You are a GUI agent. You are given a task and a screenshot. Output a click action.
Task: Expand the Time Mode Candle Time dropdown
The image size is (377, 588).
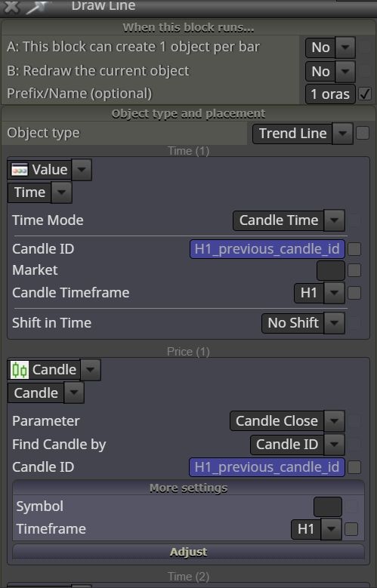289,220
